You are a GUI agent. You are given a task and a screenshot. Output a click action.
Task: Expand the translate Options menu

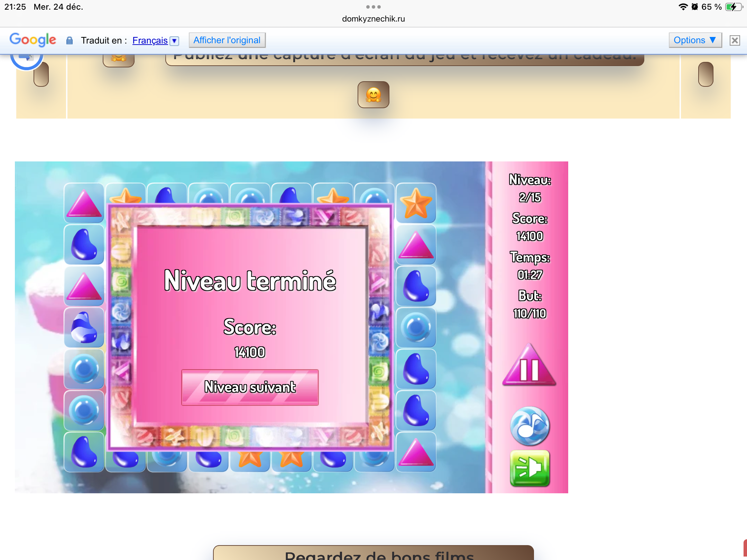tap(695, 40)
